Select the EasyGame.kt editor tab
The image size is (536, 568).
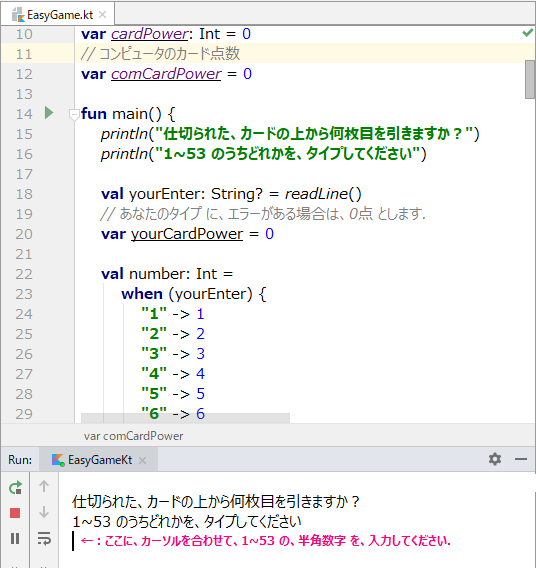[x=53, y=15]
